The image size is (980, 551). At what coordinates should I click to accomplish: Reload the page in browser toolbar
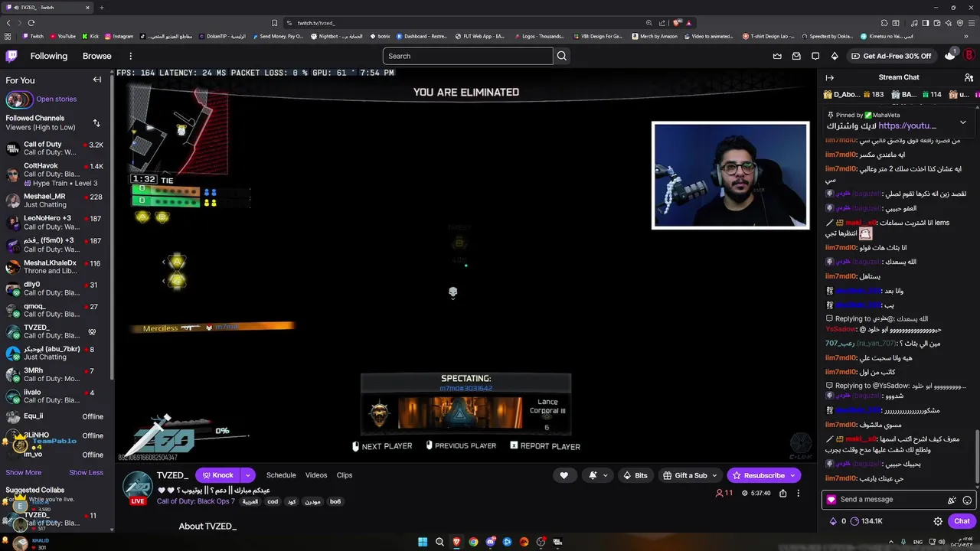31,23
